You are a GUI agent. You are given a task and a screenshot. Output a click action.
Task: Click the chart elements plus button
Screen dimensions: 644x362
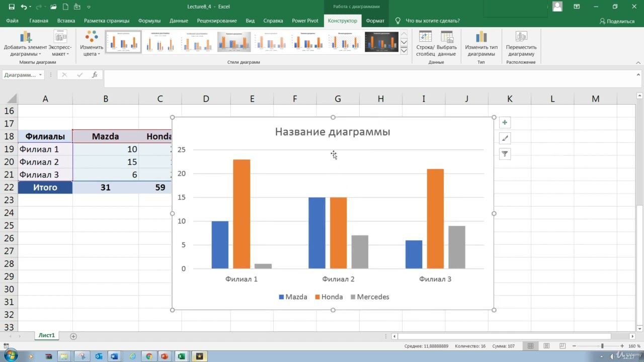[505, 123]
